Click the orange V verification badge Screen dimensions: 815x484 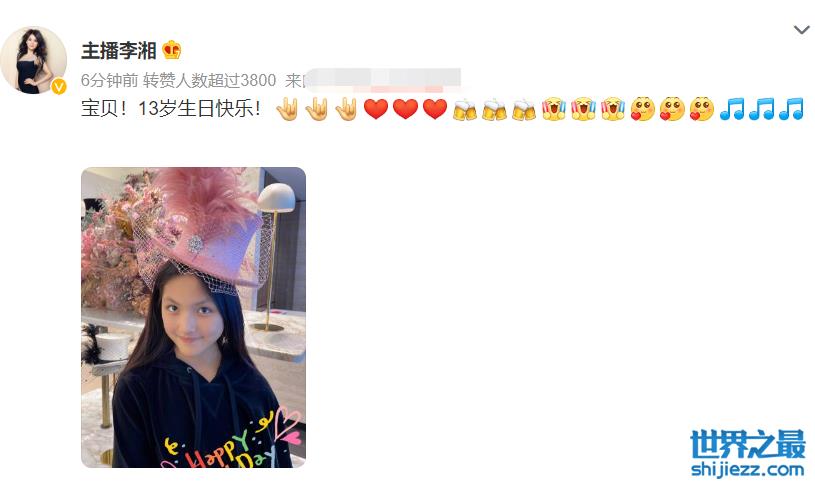(x=59, y=86)
